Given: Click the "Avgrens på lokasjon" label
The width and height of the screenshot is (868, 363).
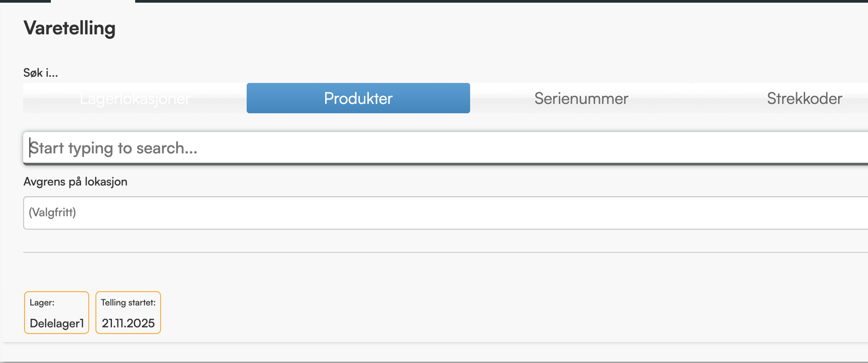Looking at the screenshot, I should (x=75, y=182).
